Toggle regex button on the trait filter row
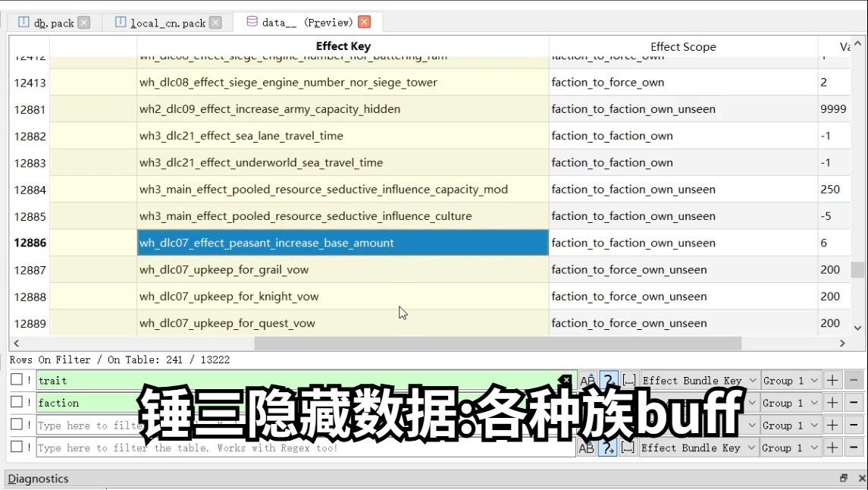868x490 pixels. (608, 380)
